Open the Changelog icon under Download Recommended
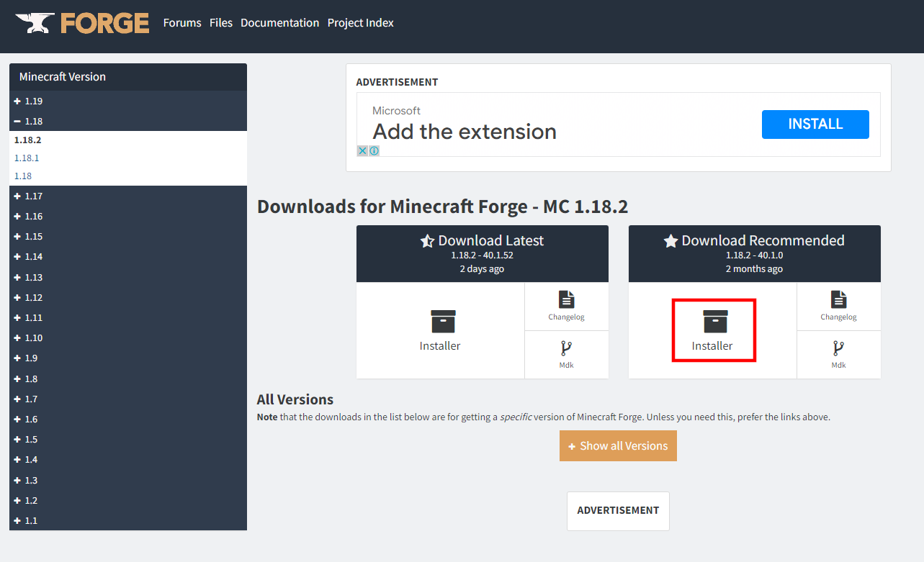Image resolution: width=924 pixels, height=562 pixels. click(x=838, y=300)
